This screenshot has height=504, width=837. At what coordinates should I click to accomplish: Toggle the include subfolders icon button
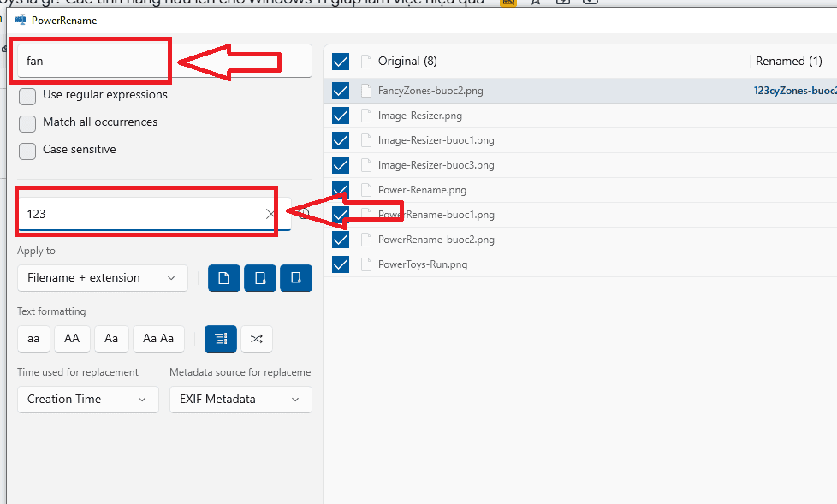coord(296,278)
